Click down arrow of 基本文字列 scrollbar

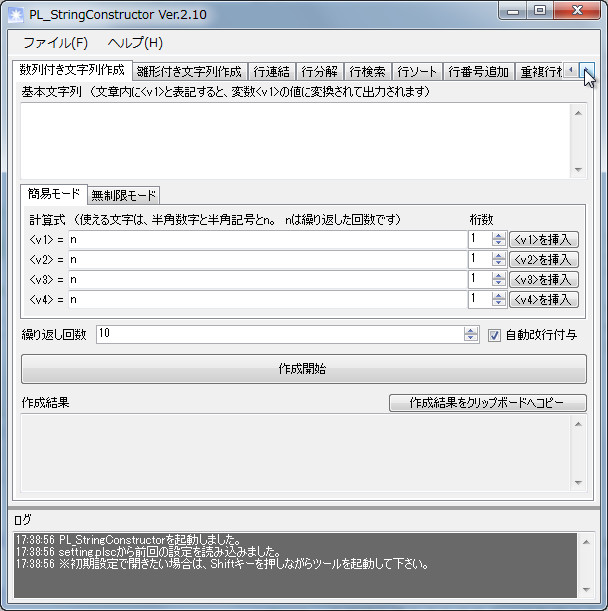(578, 170)
